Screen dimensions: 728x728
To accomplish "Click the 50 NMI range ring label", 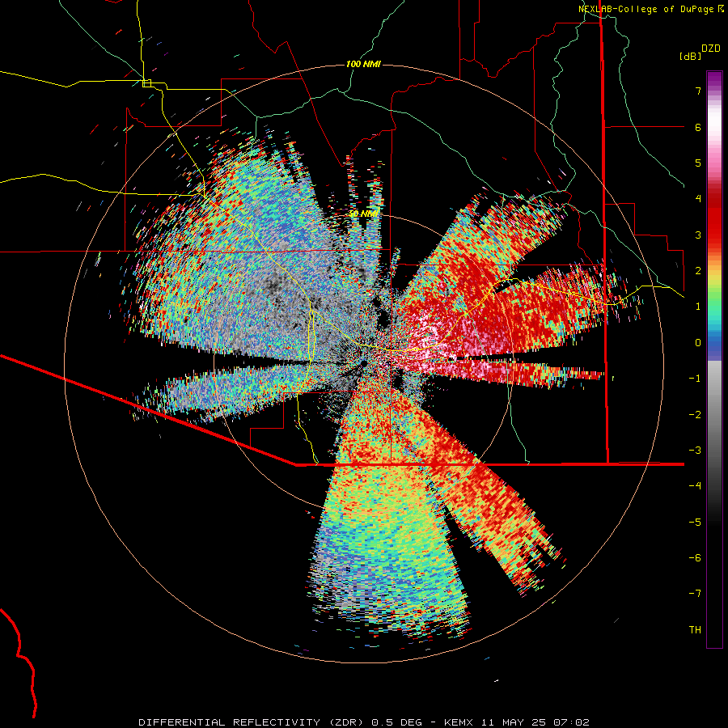I will 363,214.
